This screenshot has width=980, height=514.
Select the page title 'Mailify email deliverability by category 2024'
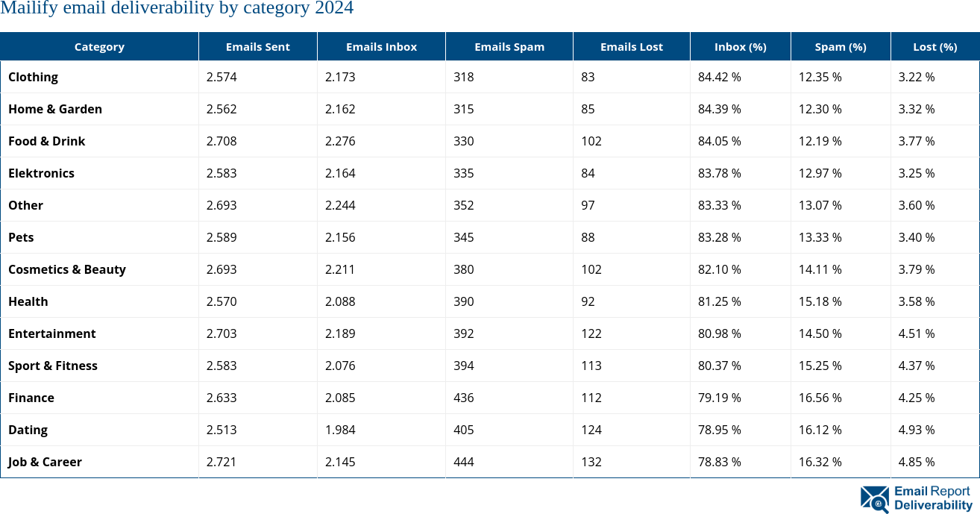tap(177, 9)
